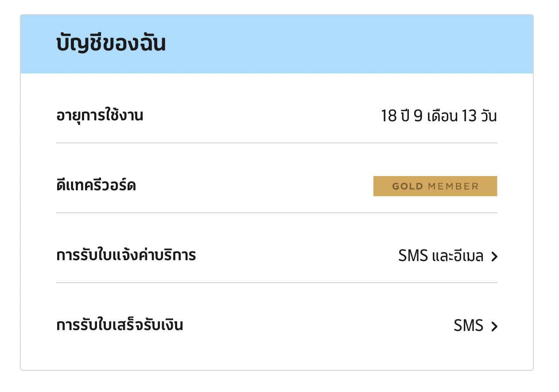Click the word GOLD in the badge
This screenshot has height=392, width=559.
point(408,186)
